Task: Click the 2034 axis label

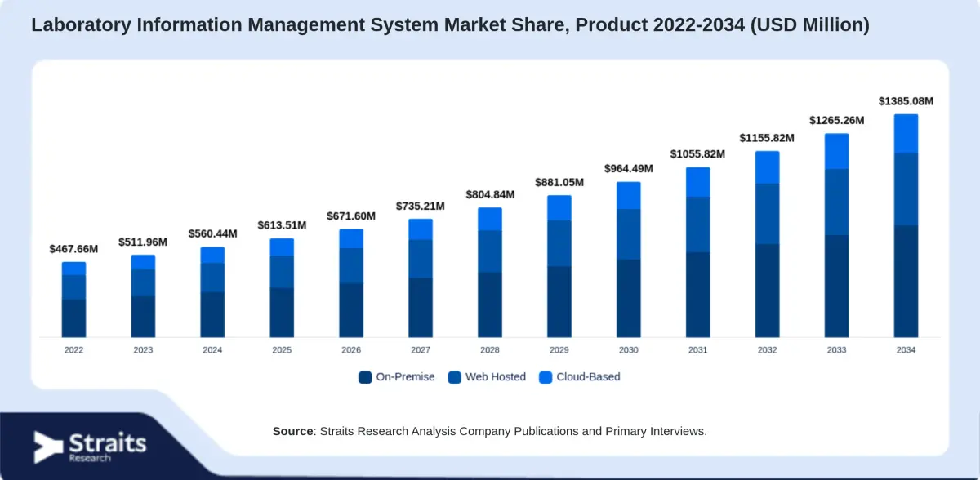Action: coord(906,349)
